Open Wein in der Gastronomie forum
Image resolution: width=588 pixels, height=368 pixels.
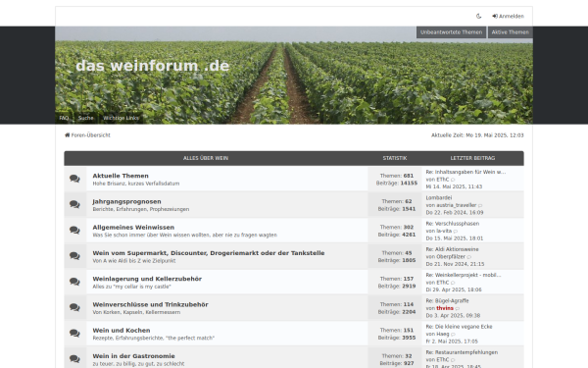click(x=133, y=356)
